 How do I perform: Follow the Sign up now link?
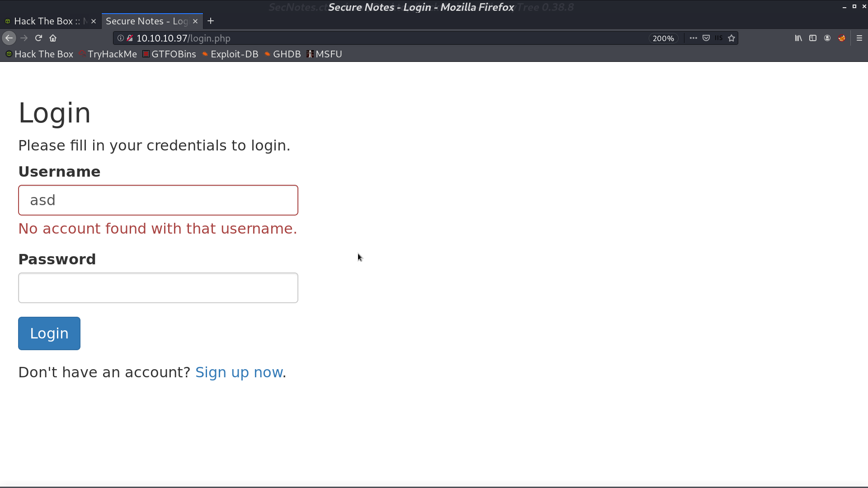pos(239,372)
